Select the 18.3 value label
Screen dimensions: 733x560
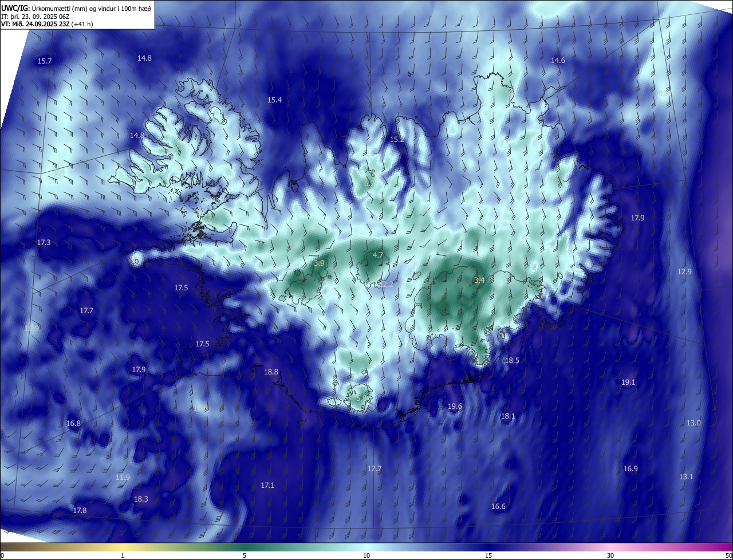click(x=141, y=499)
